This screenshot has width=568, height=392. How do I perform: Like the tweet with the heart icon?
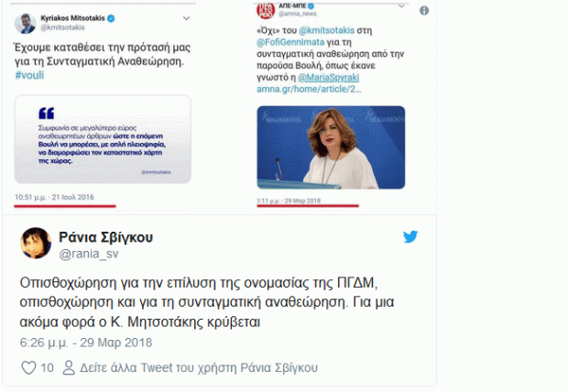[28, 367]
